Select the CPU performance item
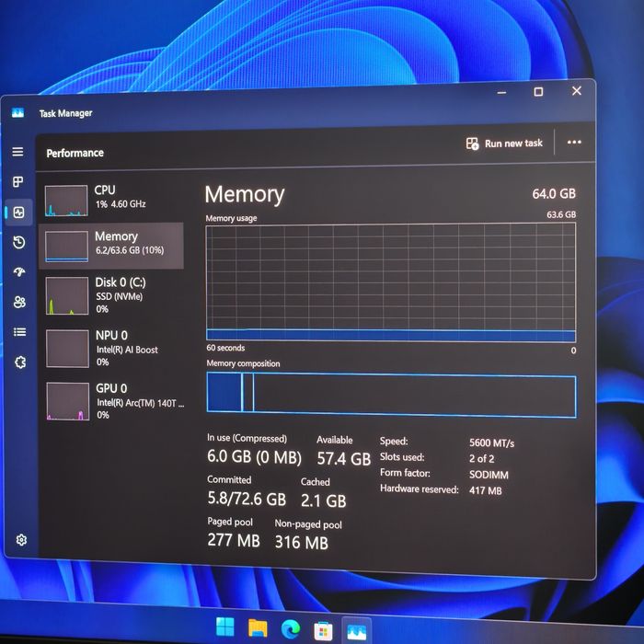Screen dimensions: 644x644 (x=111, y=200)
